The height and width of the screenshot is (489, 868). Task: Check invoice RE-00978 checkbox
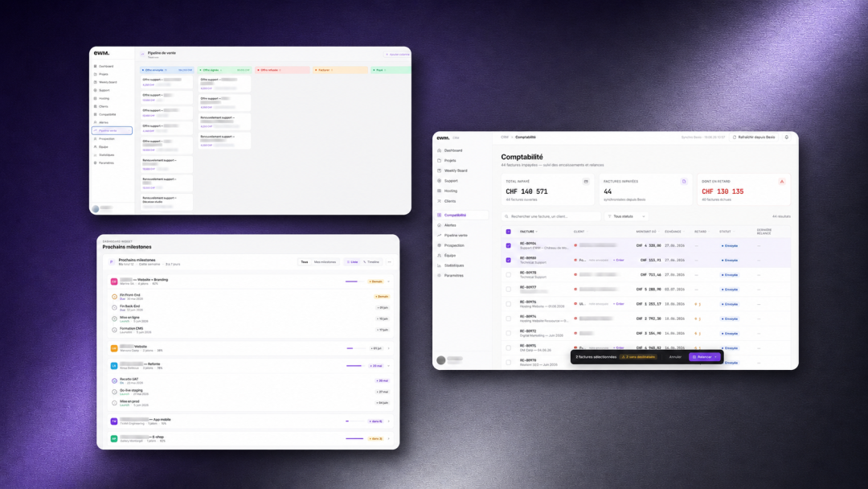[508, 275]
